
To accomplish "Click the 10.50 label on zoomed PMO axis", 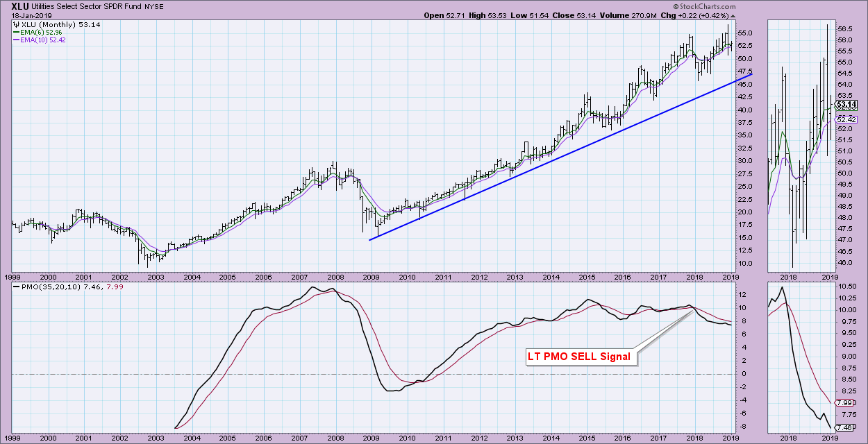I will tap(848, 287).
